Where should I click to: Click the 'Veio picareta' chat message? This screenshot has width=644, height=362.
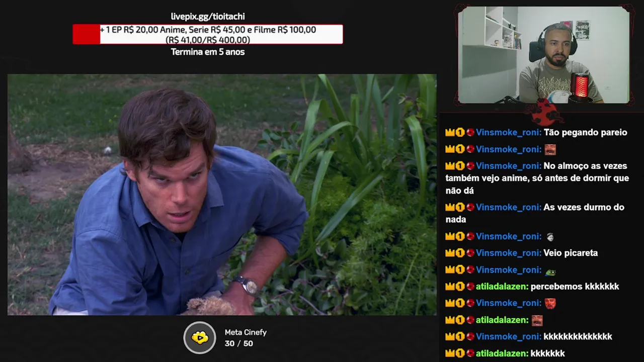point(571,253)
